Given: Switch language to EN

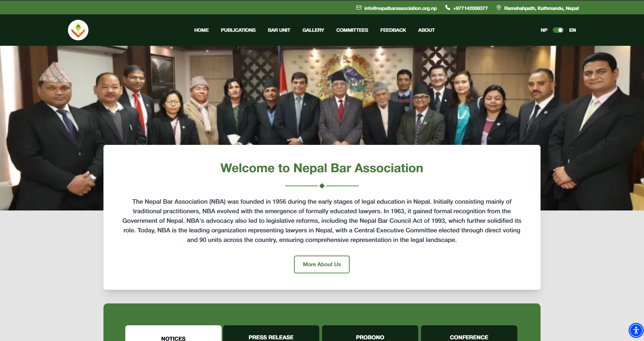Looking at the screenshot, I should pyautogui.click(x=572, y=30).
